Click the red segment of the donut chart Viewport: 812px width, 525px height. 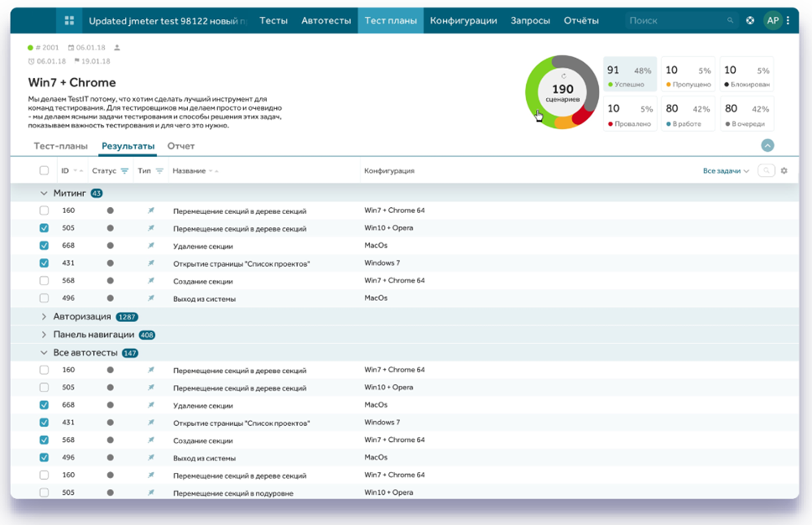point(584,114)
